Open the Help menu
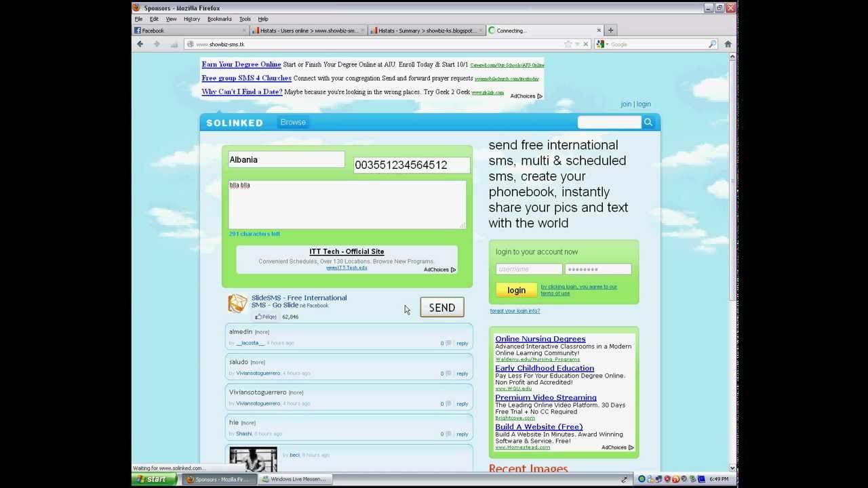868x488 pixels. [263, 19]
